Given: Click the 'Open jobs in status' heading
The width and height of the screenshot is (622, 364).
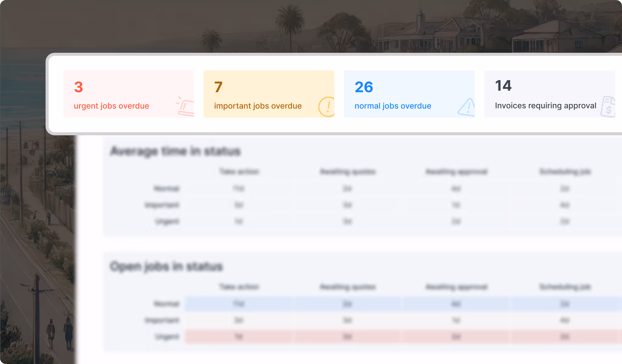Looking at the screenshot, I should 166,266.
